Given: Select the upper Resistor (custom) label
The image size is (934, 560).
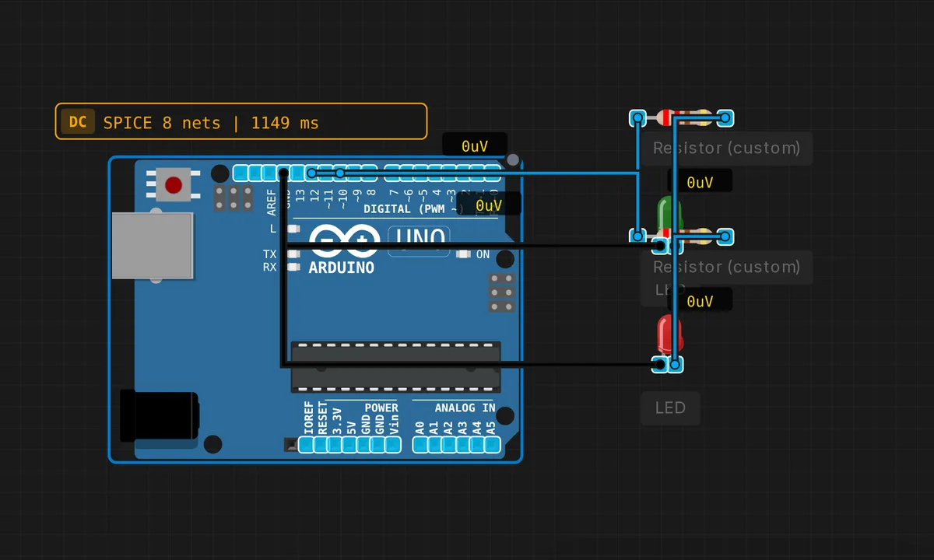Looking at the screenshot, I should (x=727, y=148).
